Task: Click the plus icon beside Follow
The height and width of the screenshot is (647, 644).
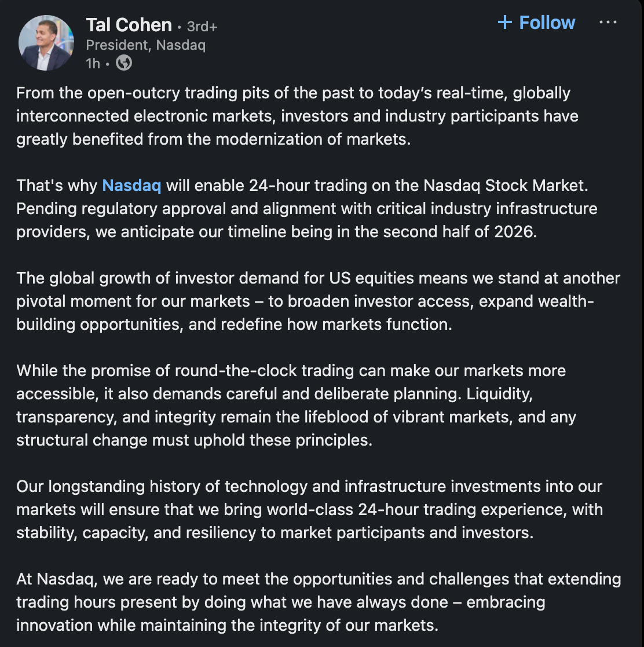Action: [505, 23]
